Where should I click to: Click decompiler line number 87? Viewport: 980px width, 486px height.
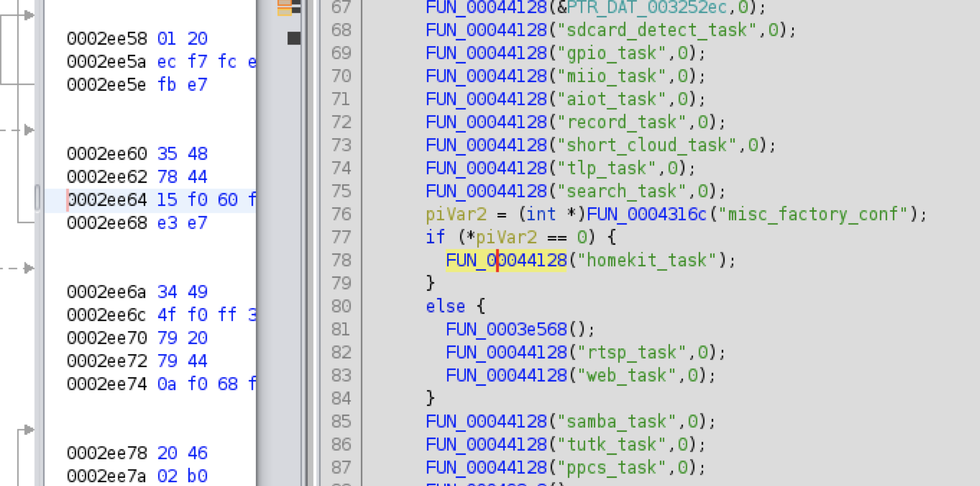coord(341,468)
